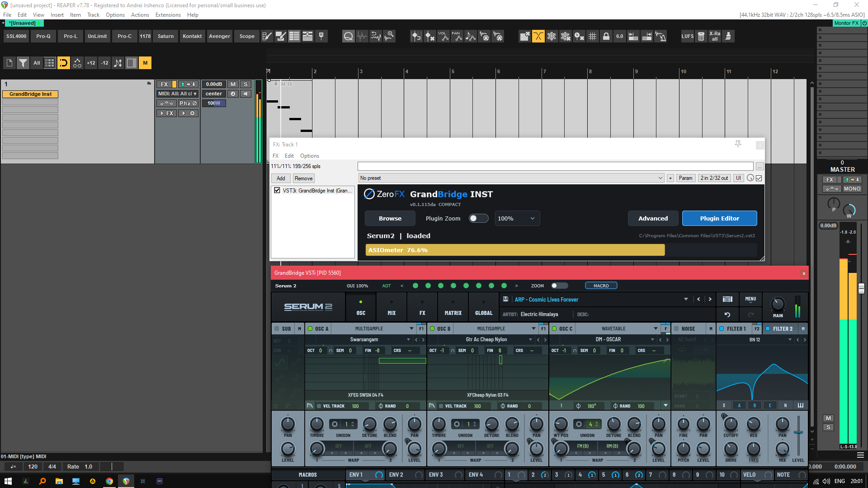Click Add in FX window
The image size is (868, 488).
pyautogui.click(x=281, y=178)
